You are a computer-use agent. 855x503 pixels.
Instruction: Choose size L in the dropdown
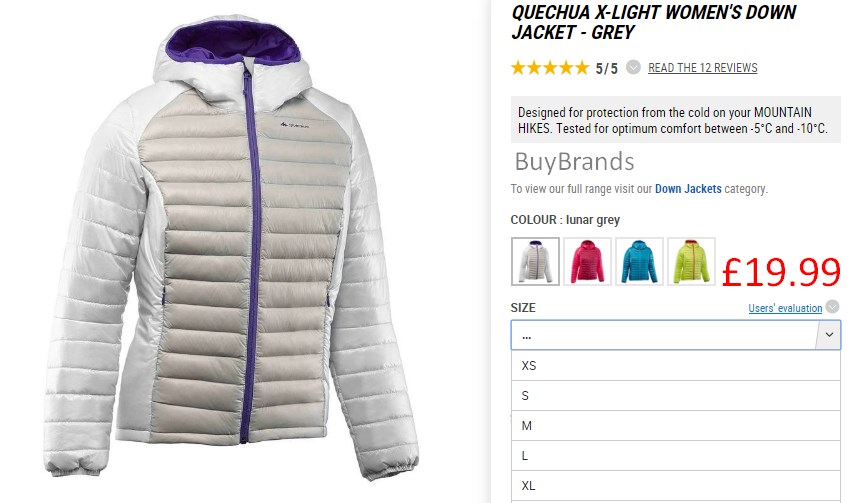click(676, 456)
